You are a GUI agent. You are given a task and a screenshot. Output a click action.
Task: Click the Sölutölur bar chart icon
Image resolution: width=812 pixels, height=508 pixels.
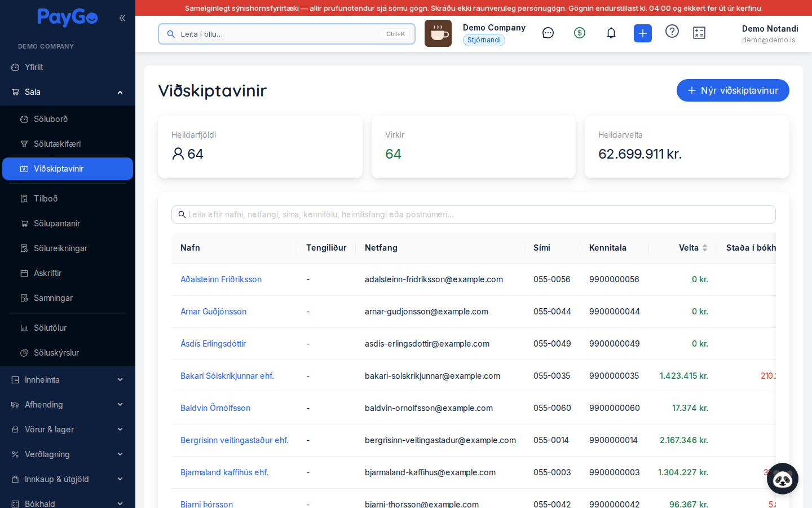tap(24, 328)
